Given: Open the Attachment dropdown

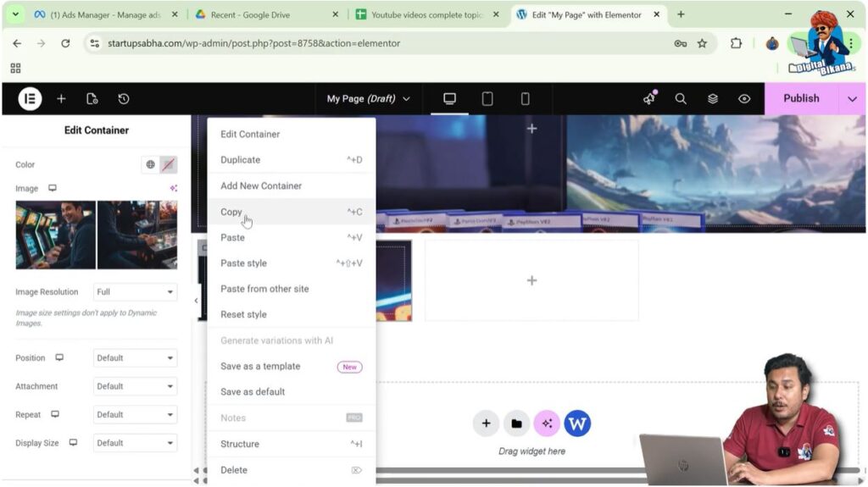Looking at the screenshot, I should coord(135,386).
